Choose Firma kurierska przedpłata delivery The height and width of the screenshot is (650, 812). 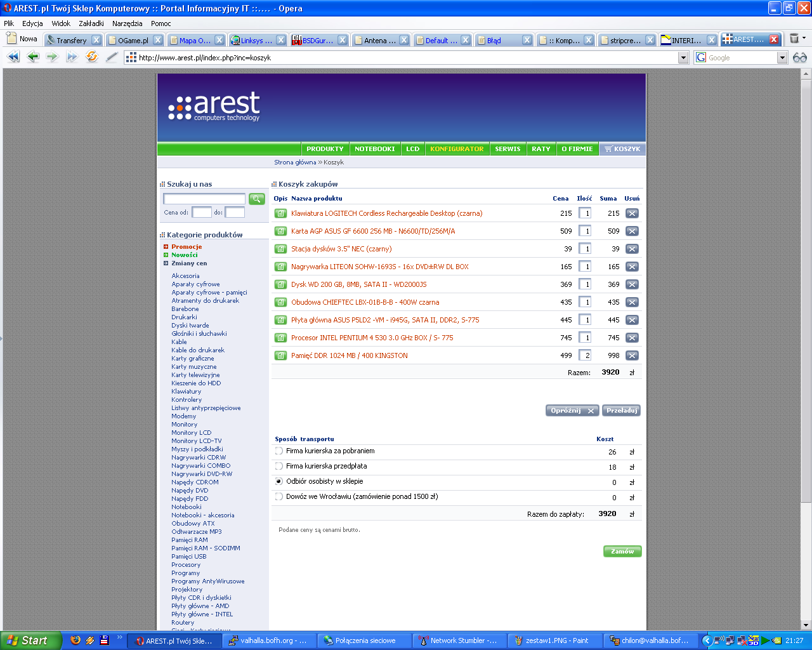pyautogui.click(x=279, y=467)
